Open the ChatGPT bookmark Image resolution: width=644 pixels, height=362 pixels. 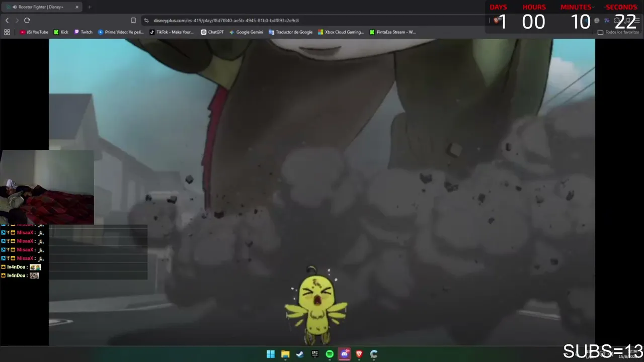coord(212,32)
